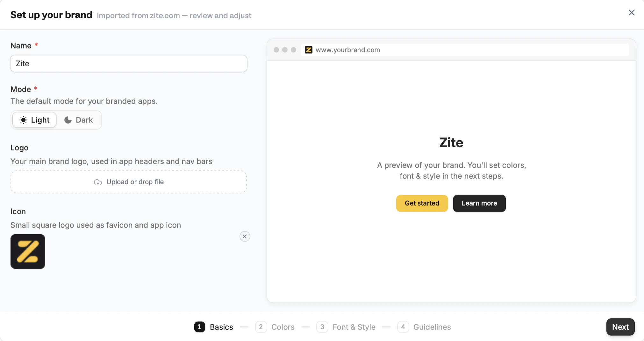644x341 pixels.
Task: Select Dark mode
Action: tap(79, 120)
